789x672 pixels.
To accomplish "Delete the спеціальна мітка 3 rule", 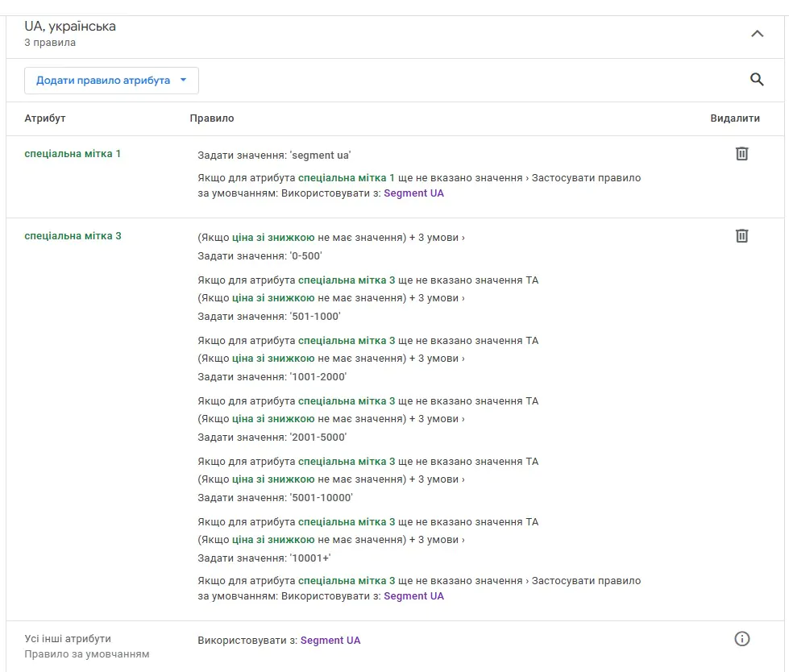I will click(741, 235).
